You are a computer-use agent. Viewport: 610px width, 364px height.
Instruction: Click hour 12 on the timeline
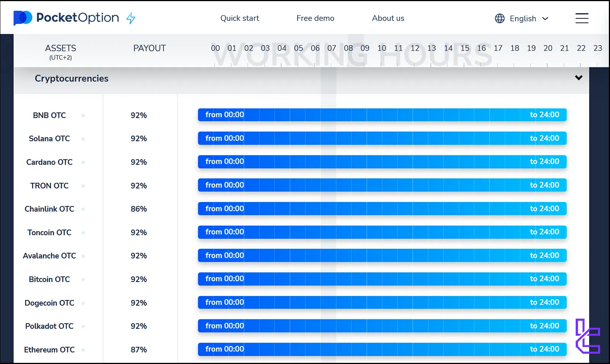(x=415, y=48)
